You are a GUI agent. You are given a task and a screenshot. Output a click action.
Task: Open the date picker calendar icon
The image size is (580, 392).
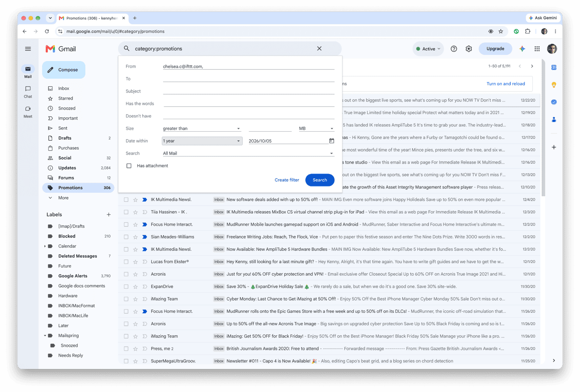(331, 141)
